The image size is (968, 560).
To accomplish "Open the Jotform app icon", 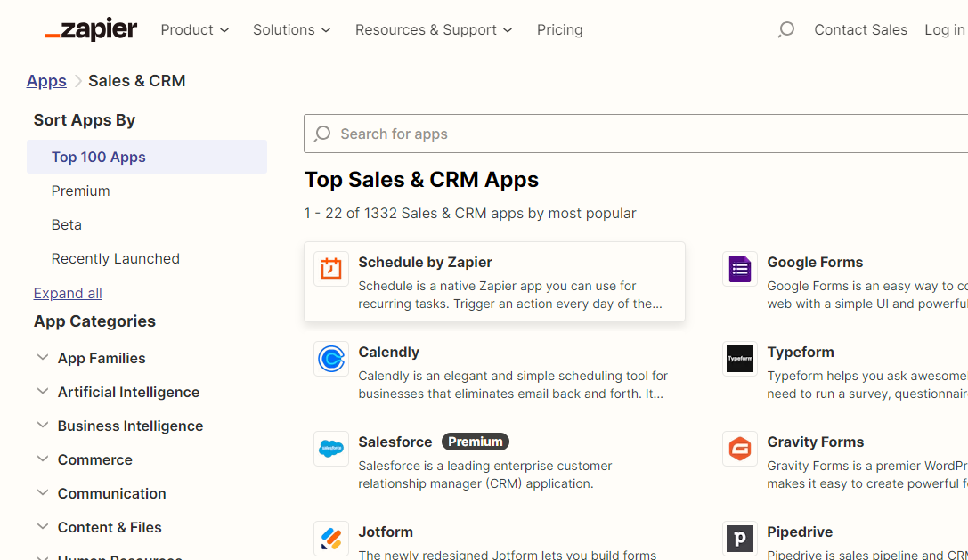I will 331,539.
